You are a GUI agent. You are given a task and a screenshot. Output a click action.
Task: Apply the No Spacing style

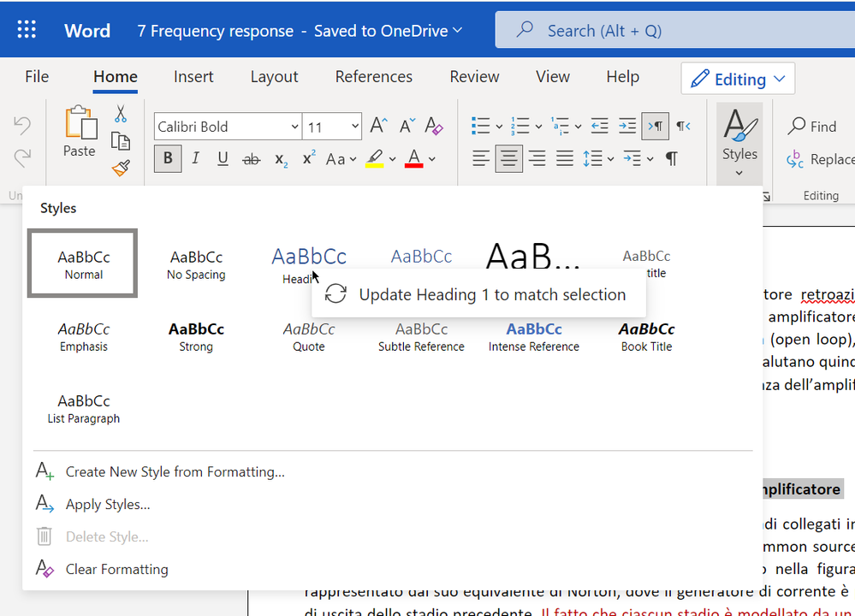196,264
